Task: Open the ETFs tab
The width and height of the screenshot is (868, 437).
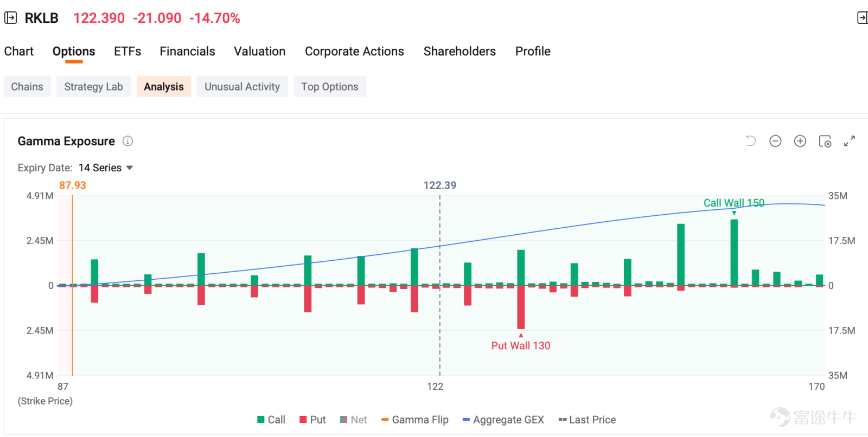Action: (x=127, y=52)
